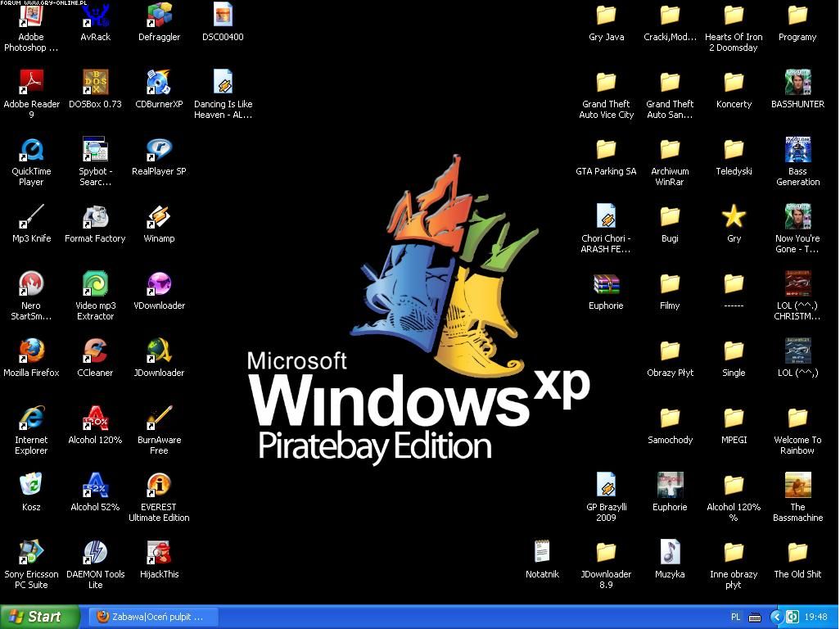This screenshot has width=840, height=629.
Task: Open Winamp from the desktop
Action: point(159,216)
